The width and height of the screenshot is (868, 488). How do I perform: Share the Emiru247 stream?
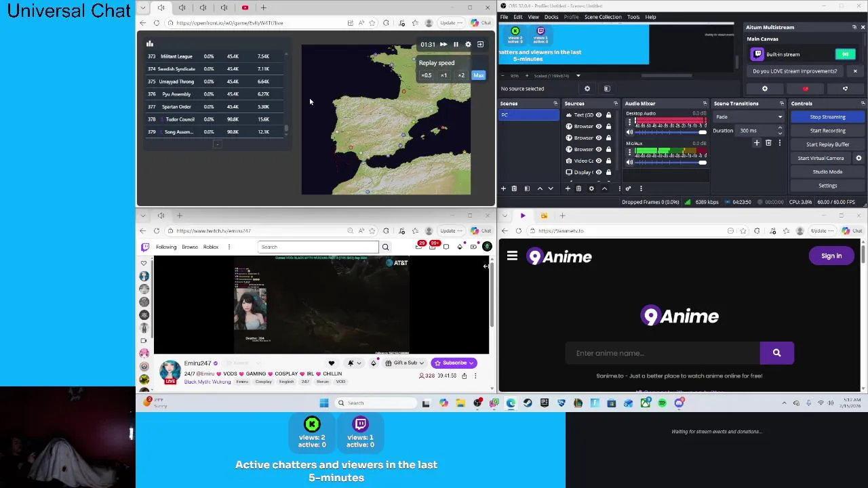click(465, 375)
